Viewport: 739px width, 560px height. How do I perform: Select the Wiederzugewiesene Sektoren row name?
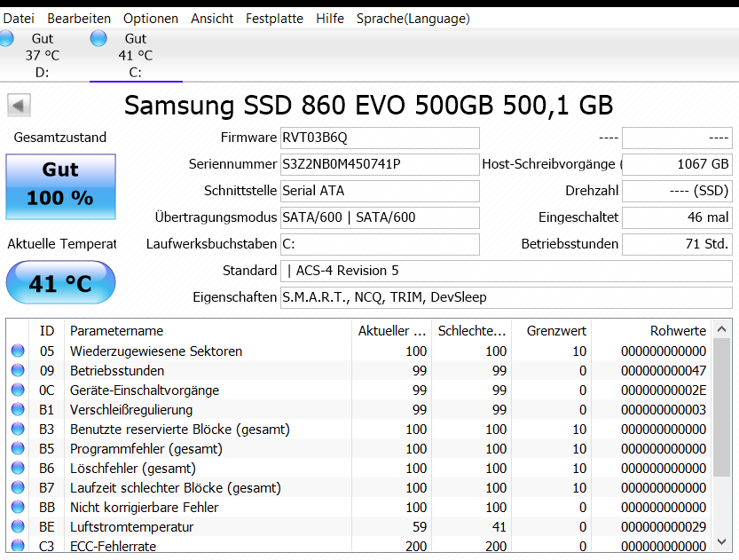[156, 351]
